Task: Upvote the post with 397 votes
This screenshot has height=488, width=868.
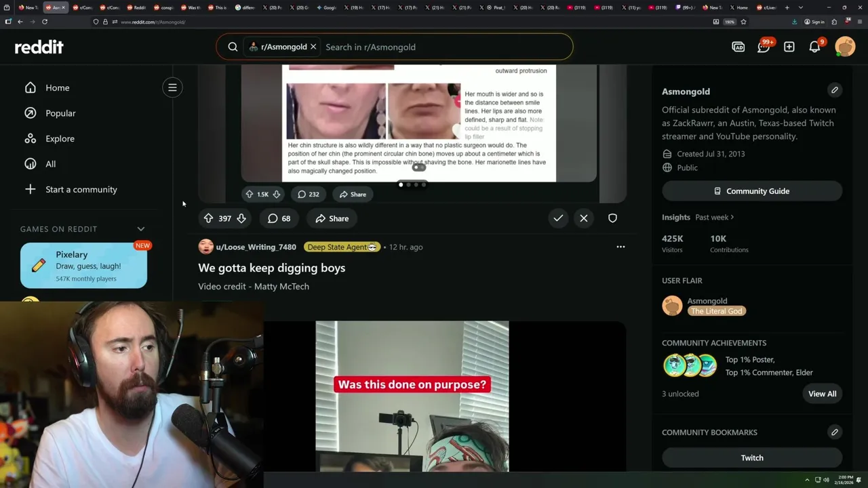Action: 208,218
